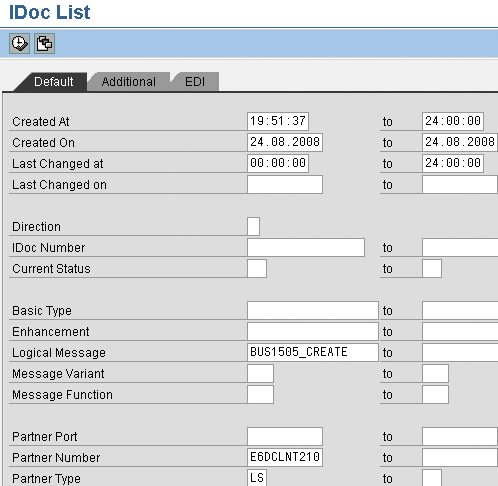Image resolution: width=498 pixels, height=486 pixels.
Task: Click the Partner Type field LS
Action: click(x=257, y=478)
